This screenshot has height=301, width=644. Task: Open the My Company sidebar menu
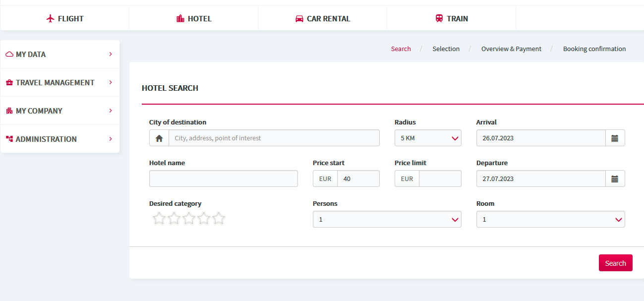click(x=60, y=111)
